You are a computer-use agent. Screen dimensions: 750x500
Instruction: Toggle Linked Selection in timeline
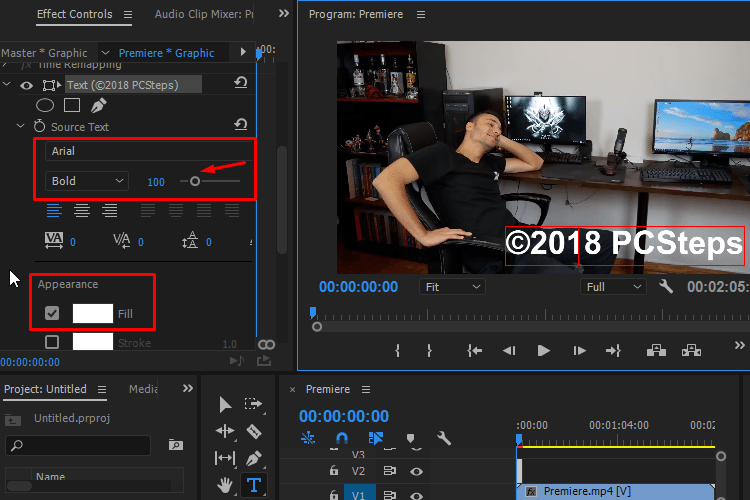point(375,438)
